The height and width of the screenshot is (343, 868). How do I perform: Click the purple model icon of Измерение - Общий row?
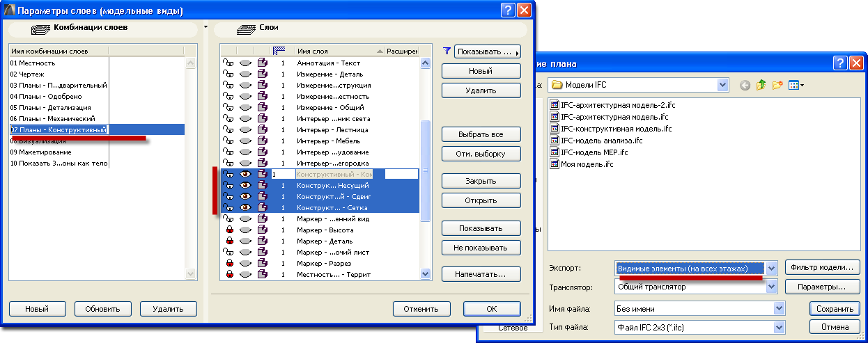click(x=263, y=107)
